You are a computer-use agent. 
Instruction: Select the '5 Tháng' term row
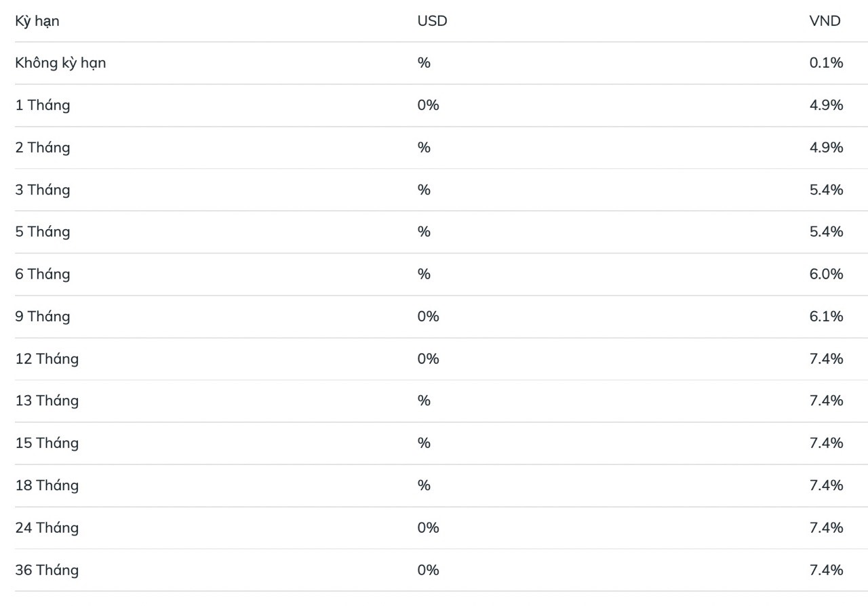[x=43, y=232]
